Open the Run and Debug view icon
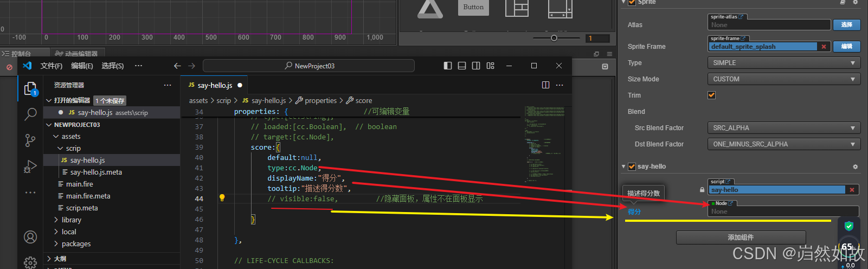The height and width of the screenshot is (269, 868). point(30,166)
